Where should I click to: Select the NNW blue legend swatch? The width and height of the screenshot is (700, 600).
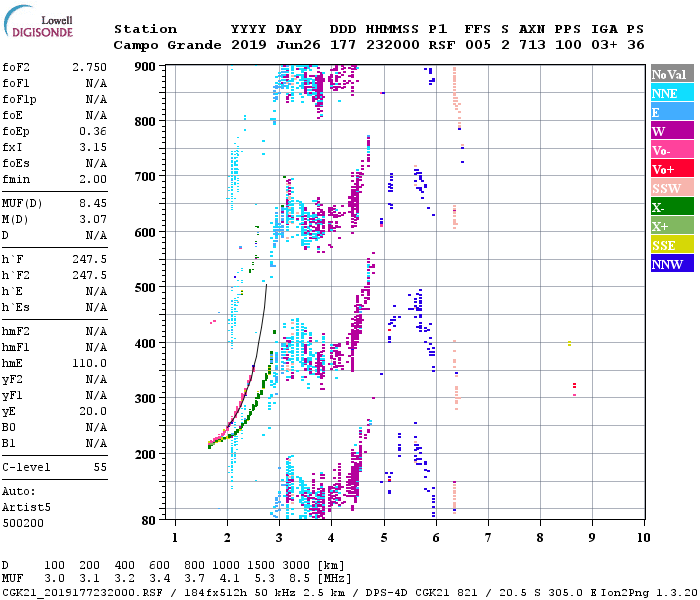coord(672,263)
